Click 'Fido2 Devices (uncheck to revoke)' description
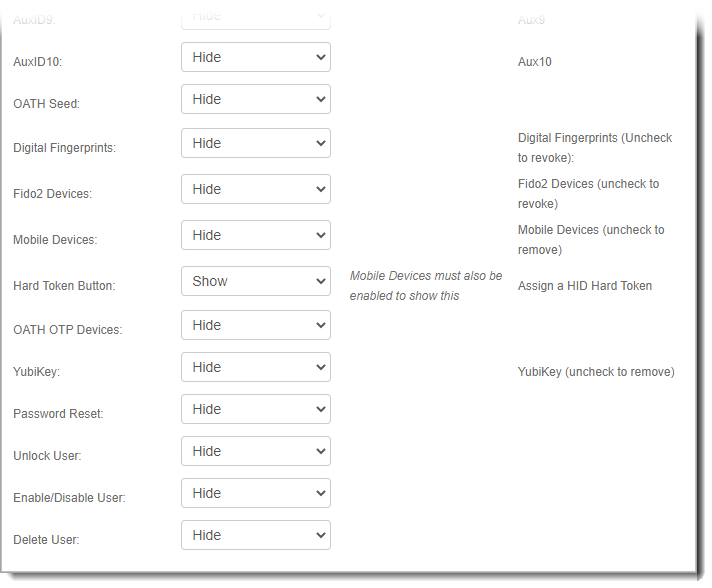 [588, 194]
